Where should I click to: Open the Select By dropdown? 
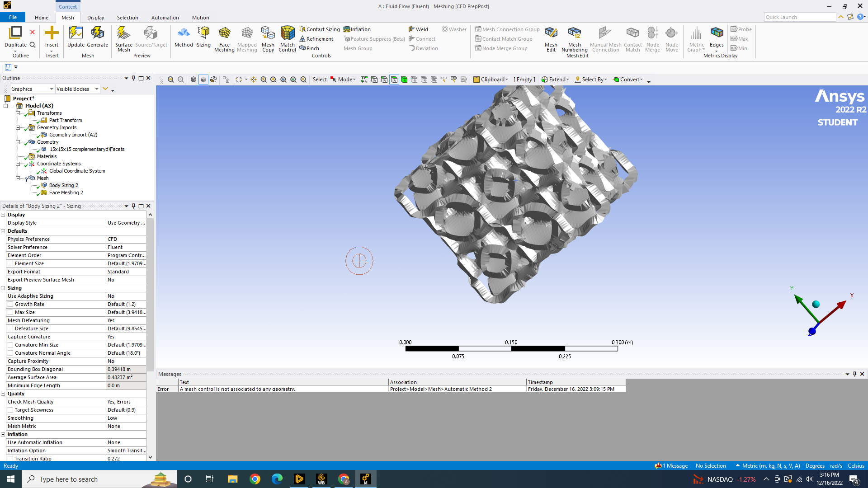(591, 80)
